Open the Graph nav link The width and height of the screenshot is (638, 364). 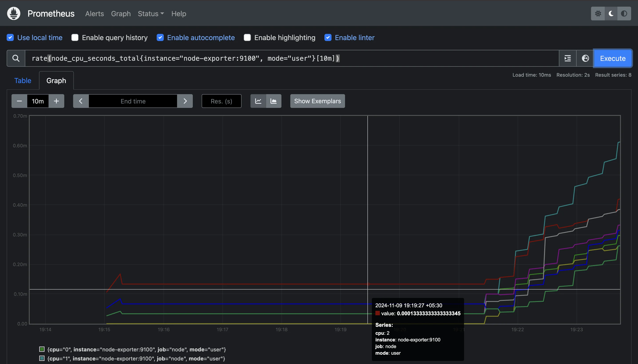(x=121, y=14)
